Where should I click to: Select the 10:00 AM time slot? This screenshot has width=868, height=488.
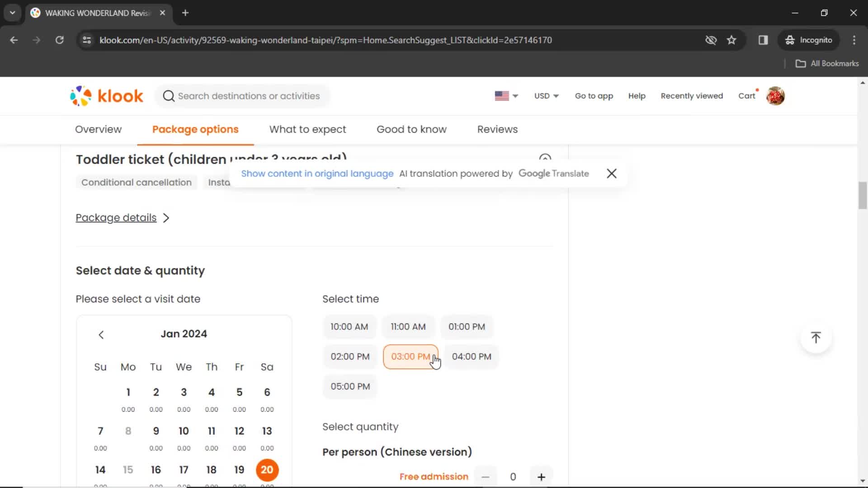[x=349, y=327]
